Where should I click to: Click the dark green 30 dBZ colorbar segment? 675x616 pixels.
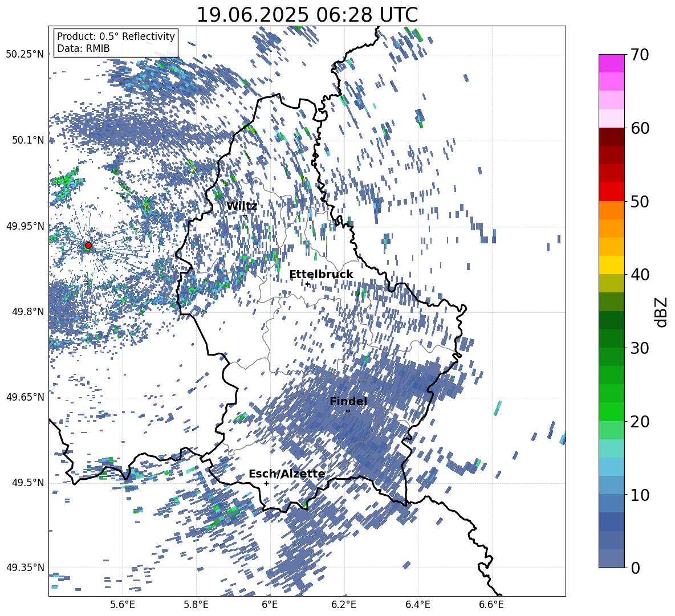(611, 338)
